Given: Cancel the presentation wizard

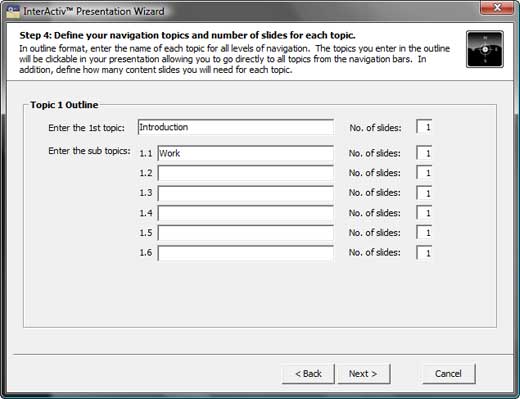Looking at the screenshot, I should click(449, 374).
